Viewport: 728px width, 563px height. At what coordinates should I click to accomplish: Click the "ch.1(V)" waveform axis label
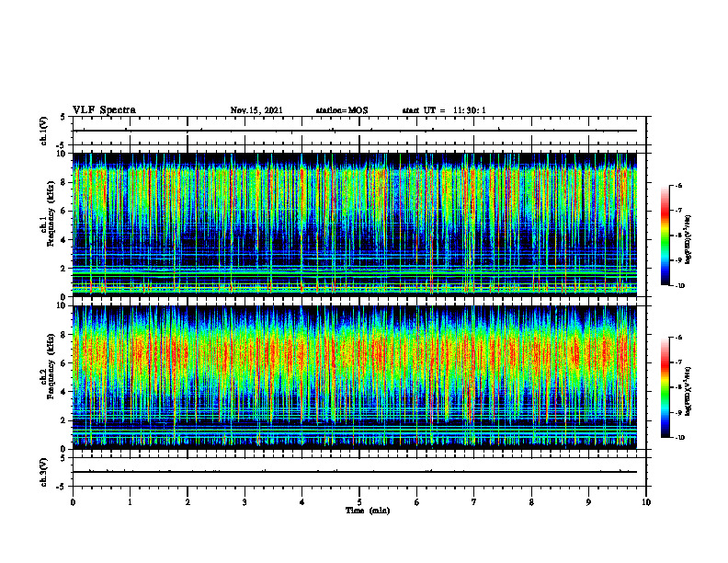43,131
